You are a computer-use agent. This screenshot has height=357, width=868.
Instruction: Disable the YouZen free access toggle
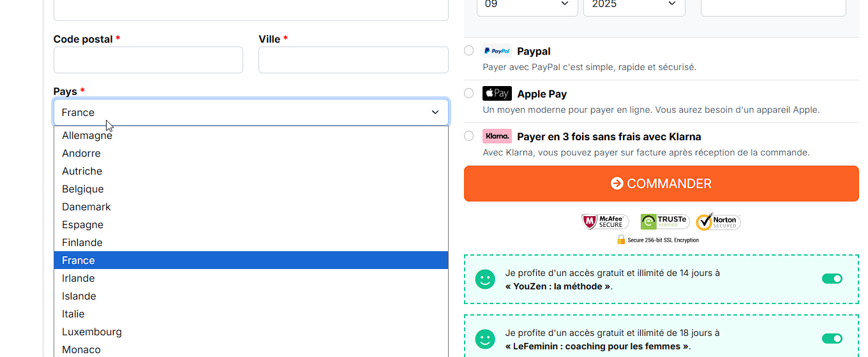coord(832,279)
